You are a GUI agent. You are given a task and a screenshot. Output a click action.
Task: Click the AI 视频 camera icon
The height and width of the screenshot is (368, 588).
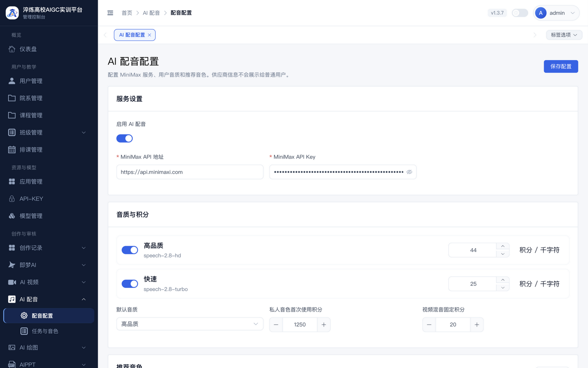coord(12,282)
